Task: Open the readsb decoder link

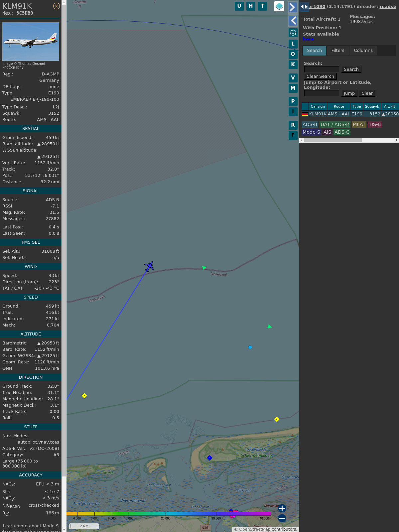Action: point(388,6)
